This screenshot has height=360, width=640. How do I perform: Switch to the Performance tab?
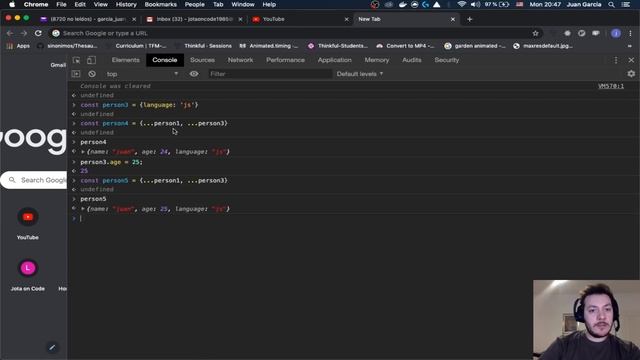click(285, 60)
